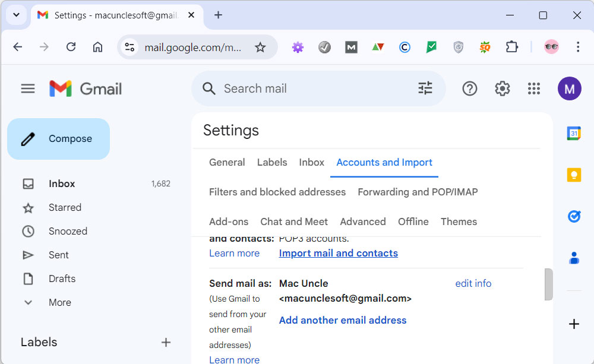The image size is (594, 364).
Task: Click the account avatar with letter M
Action: pos(569,88)
